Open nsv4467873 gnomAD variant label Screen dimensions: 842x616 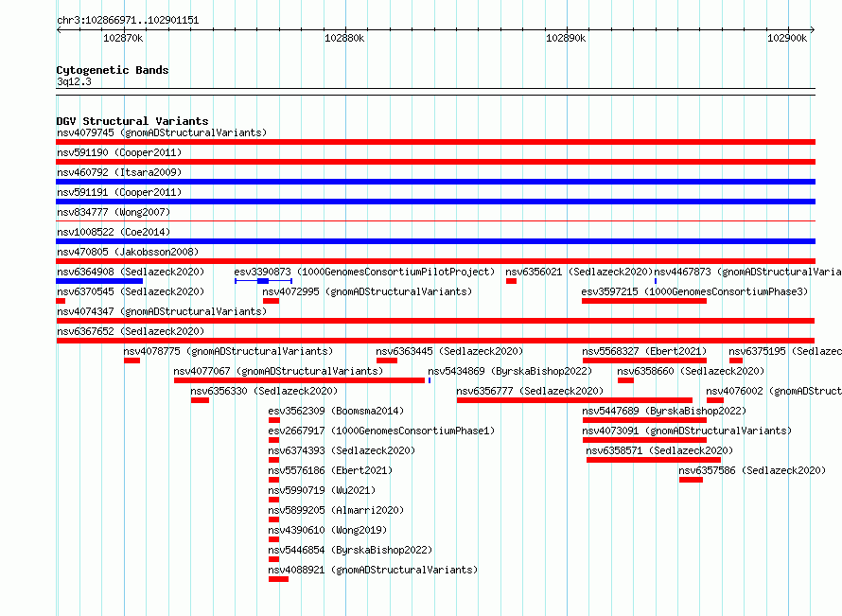coord(747,272)
